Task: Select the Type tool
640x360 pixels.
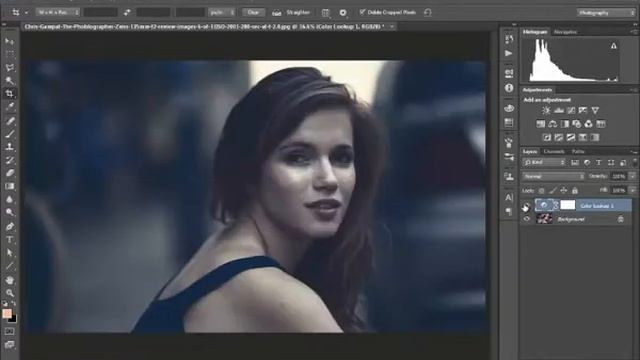Action: pos(9,240)
